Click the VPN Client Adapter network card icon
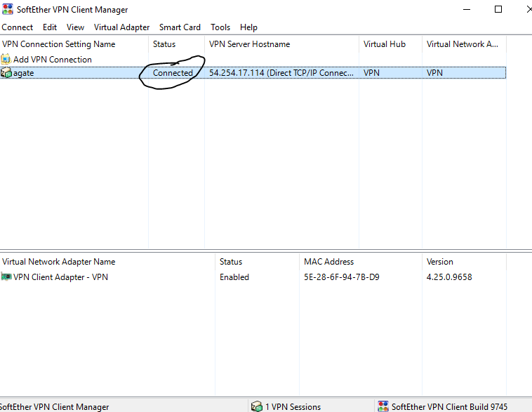The image size is (532, 412). [7, 277]
